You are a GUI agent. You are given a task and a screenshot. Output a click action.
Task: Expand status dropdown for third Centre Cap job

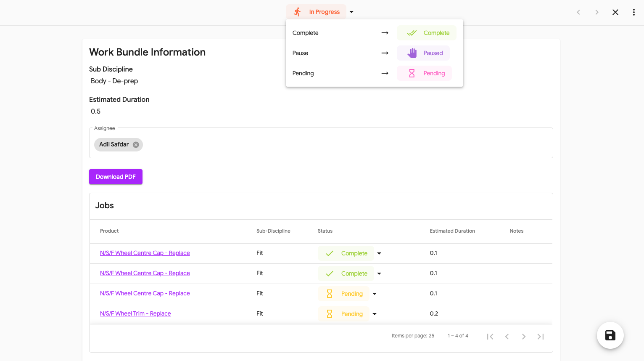pos(375,294)
